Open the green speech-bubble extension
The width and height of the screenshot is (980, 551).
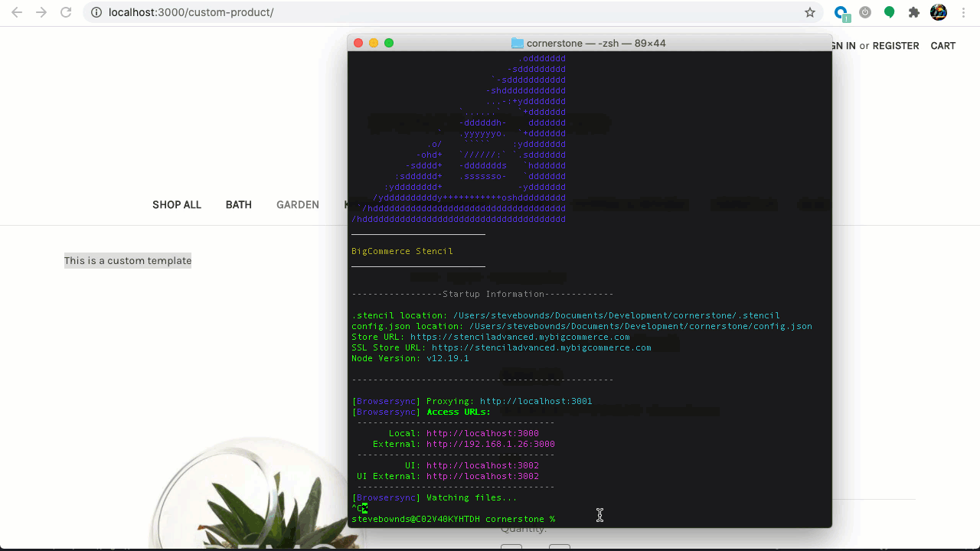pyautogui.click(x=889, y=12)
